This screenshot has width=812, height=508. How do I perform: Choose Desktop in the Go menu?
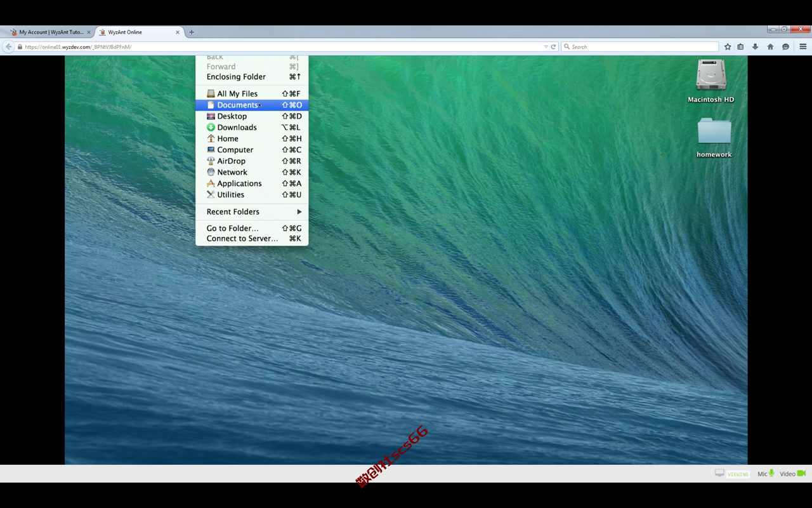tap(252, 116)
